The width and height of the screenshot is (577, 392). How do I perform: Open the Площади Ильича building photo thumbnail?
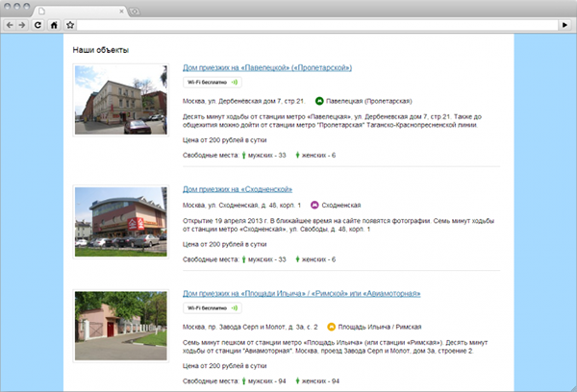coord(121,326)
